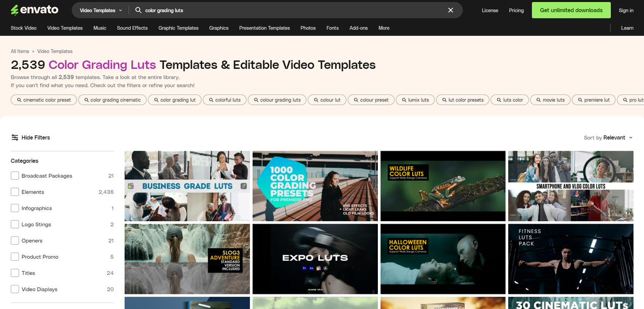Open the More menu
This screenshot has height=309, width=644.
tap(384, 28)
